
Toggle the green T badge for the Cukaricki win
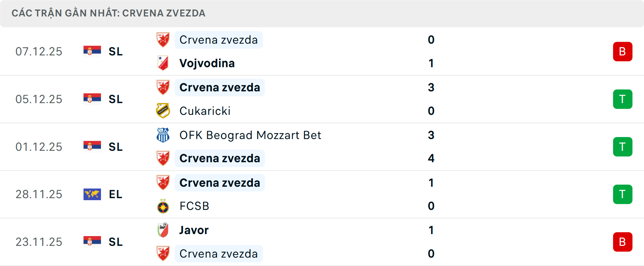[623, 99]
